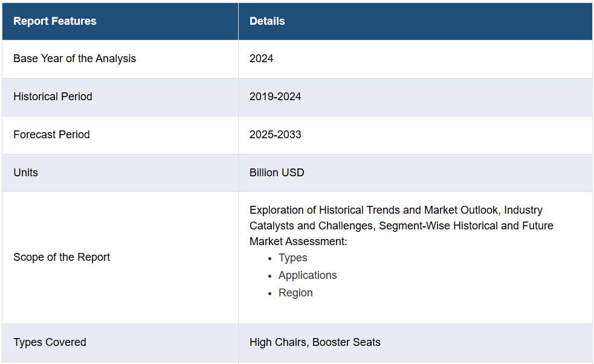The width and height of the screenshot is (594, 364).
Task: Click the Billion USD value
Action: [277, 173]
